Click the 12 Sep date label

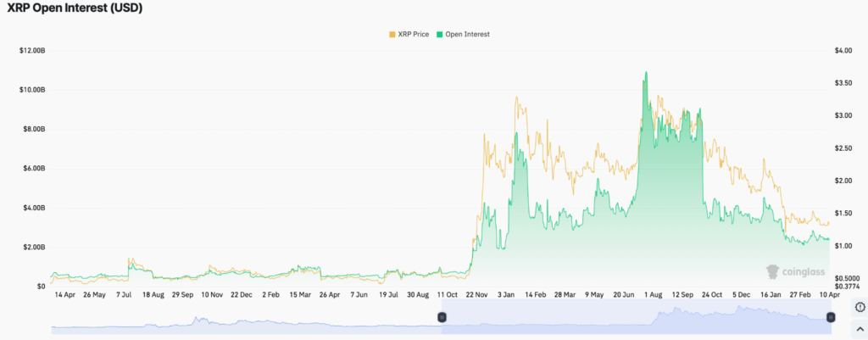[x=682, y=295]
